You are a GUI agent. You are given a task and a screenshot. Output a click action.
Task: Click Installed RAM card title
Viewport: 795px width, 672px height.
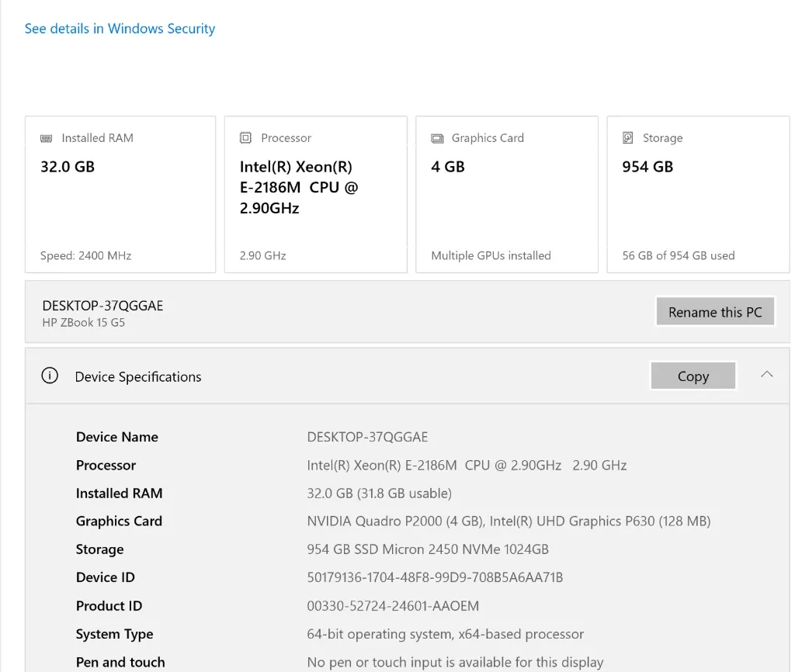[97, 138]
